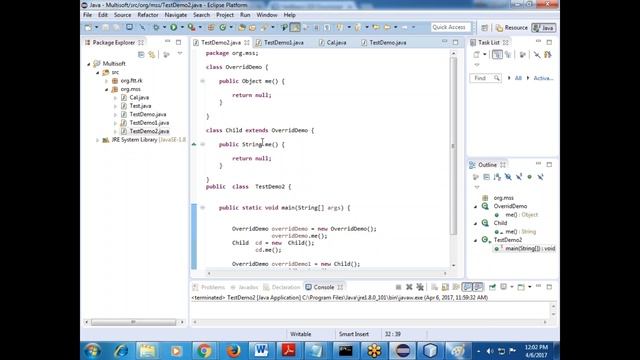Toggle Show Console When Standard Error Changes

pos(478,287)
